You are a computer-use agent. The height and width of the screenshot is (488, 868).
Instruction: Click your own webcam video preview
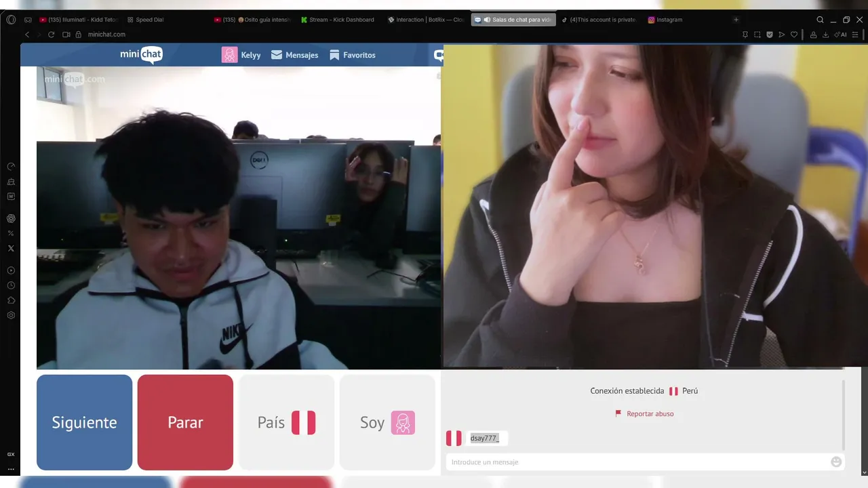tap(654, 206)
